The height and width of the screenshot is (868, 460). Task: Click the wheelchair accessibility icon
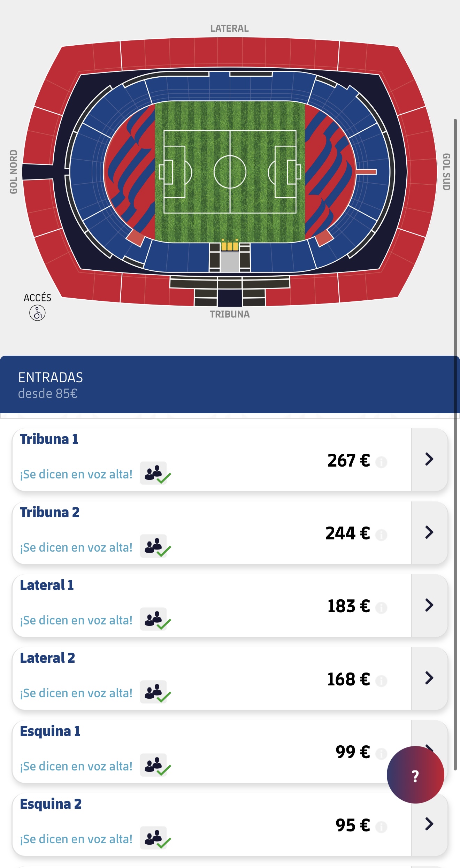click(37, 313)
